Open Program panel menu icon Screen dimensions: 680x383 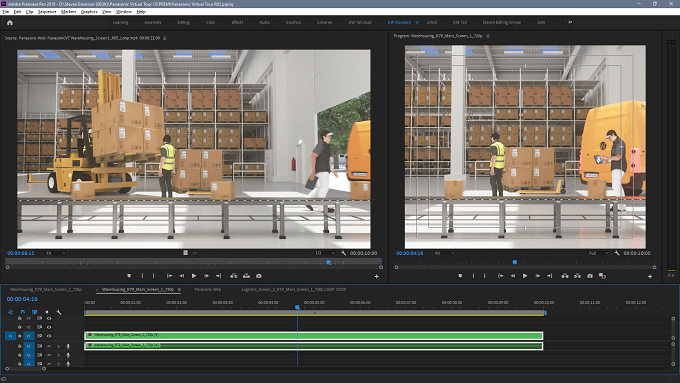(488, 36)
